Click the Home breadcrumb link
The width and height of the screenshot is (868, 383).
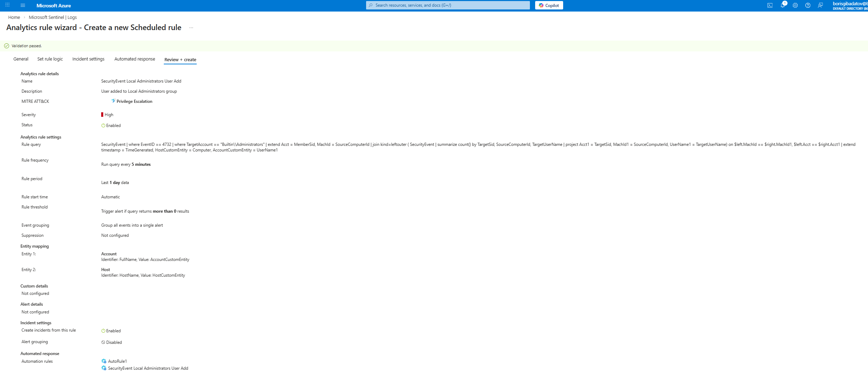click(14, 17)
